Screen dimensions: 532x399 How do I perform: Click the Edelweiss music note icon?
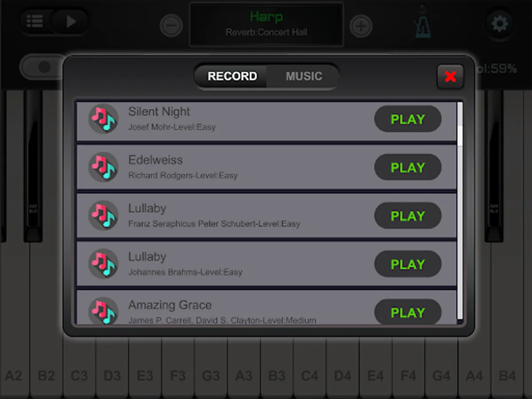[x=103, y=167]
